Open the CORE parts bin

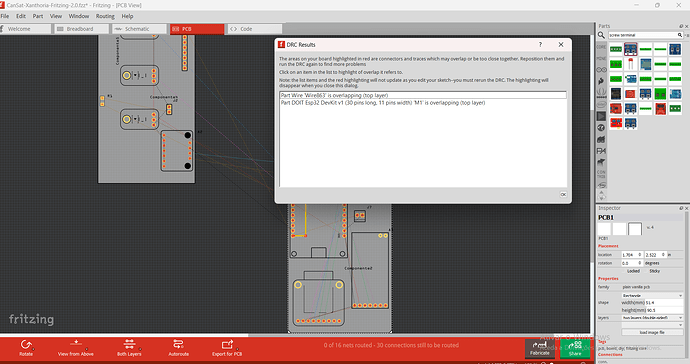pos(601,47)
